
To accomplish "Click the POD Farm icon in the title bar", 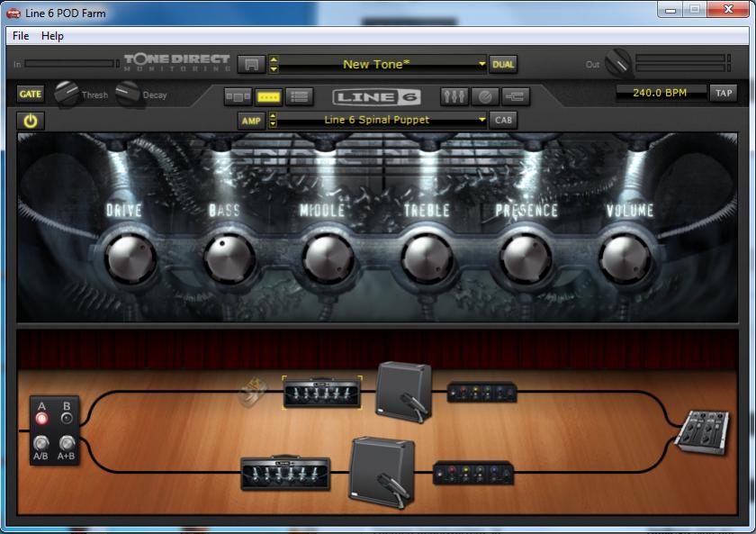I will (13, 13).
